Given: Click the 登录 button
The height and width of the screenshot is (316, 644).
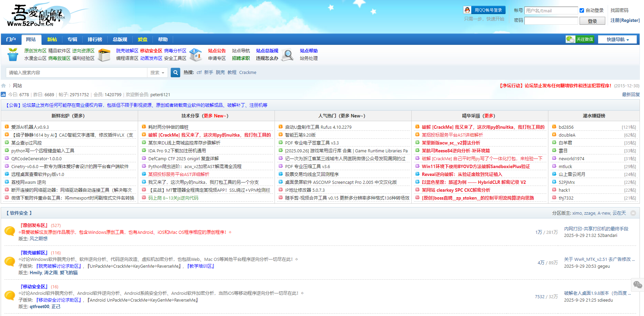Looking at the screenshot, I should [x=592, y=21].
